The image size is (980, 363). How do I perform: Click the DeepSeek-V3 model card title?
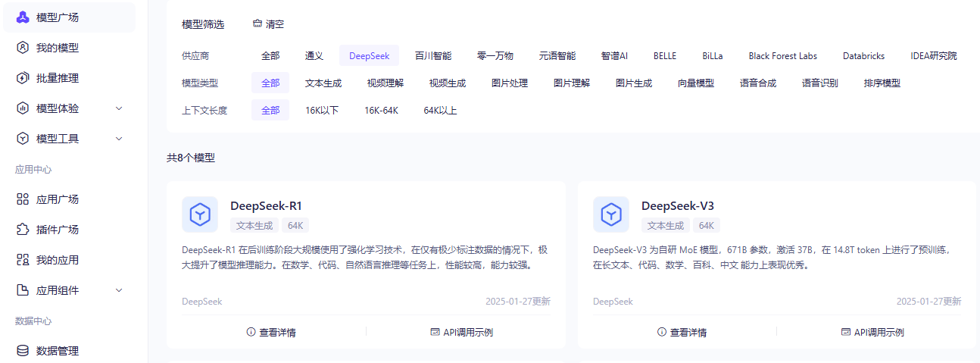[677, 206]
